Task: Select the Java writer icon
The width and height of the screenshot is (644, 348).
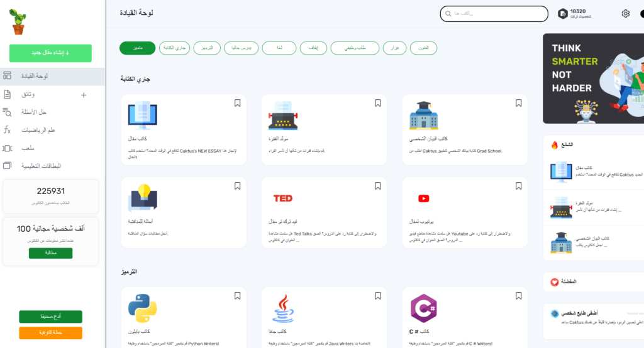Action: (x=282, y=308)
